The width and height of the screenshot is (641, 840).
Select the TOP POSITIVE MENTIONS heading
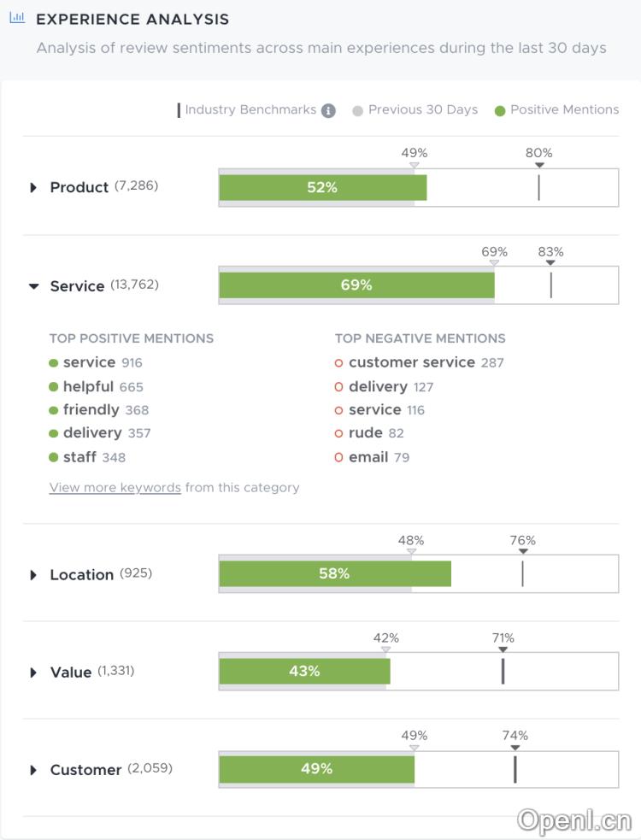click(131, 338)
